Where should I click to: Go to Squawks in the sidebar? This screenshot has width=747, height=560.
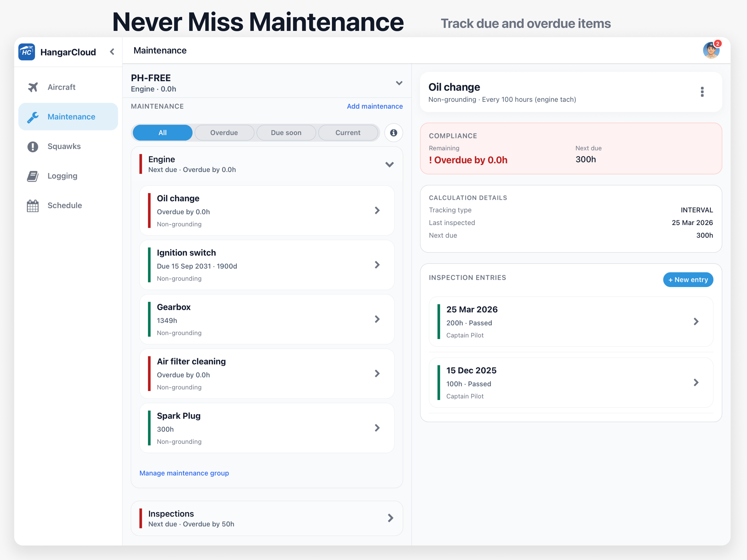[68, 147]
